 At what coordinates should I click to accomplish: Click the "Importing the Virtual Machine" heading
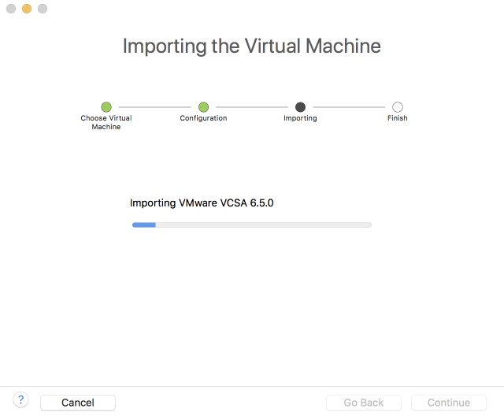(x=252, y=46)
